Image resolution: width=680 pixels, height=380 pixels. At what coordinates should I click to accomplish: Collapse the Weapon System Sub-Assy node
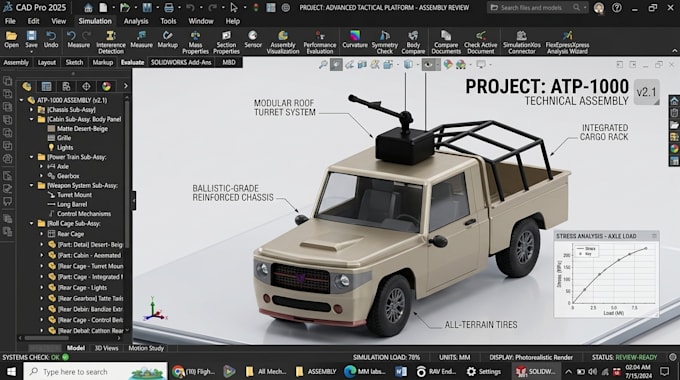pyautogui.click(x=32, y=186)
